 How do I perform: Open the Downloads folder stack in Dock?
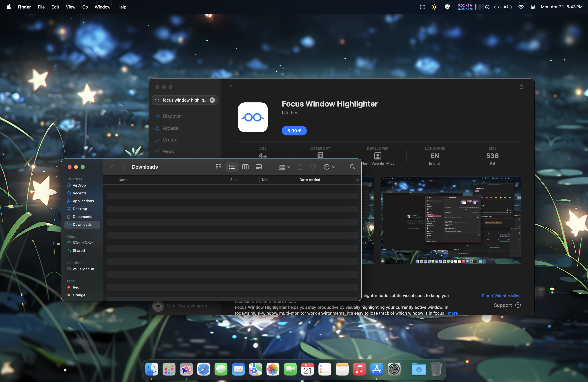[418, 369]
